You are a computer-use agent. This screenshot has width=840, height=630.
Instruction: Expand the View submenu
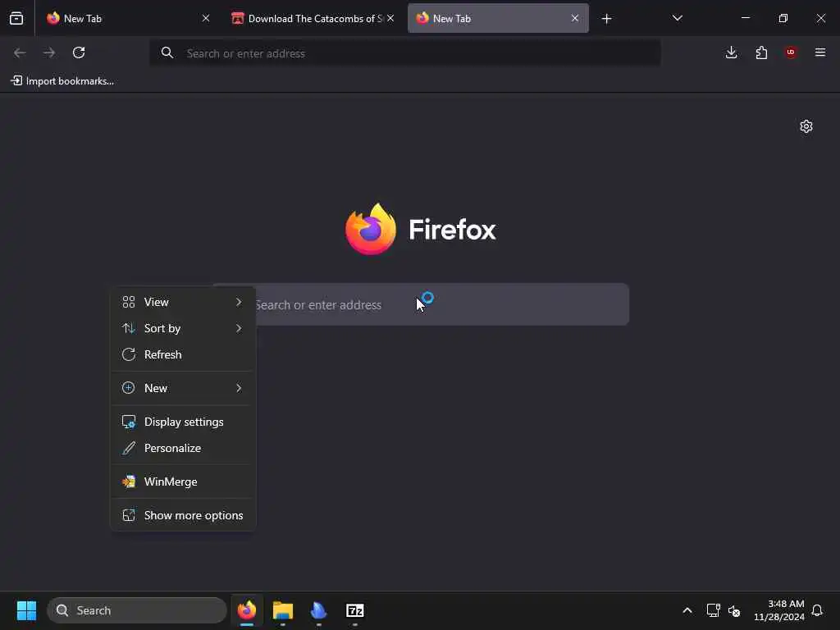183,302
